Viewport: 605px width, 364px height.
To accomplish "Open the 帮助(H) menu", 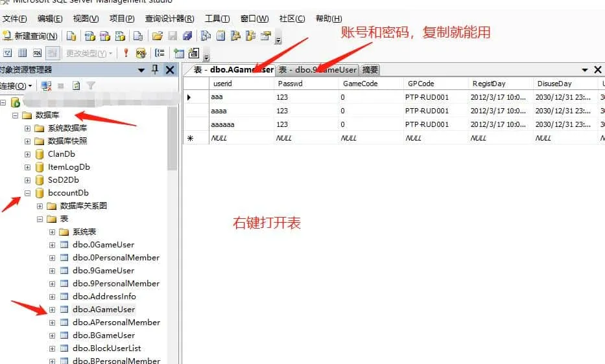I will click(329, 19).
